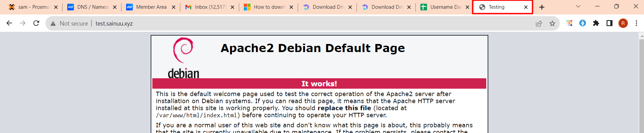Close the Member Area tab

tap(174, 7)
